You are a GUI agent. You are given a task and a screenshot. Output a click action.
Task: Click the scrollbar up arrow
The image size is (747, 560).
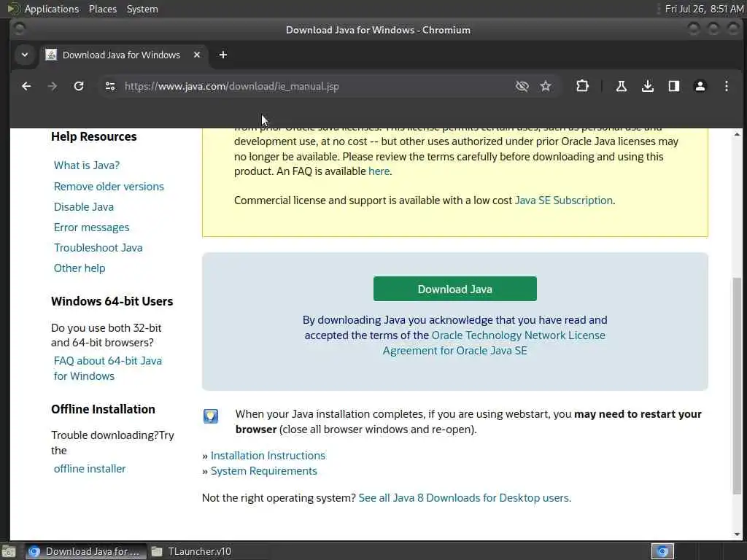coord(737,134)
